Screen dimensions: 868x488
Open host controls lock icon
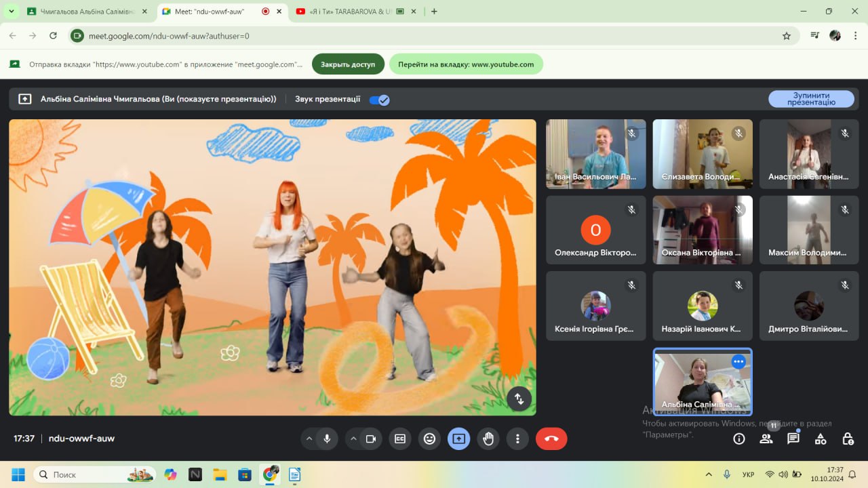pyautogui.click(x=848, y=439)
